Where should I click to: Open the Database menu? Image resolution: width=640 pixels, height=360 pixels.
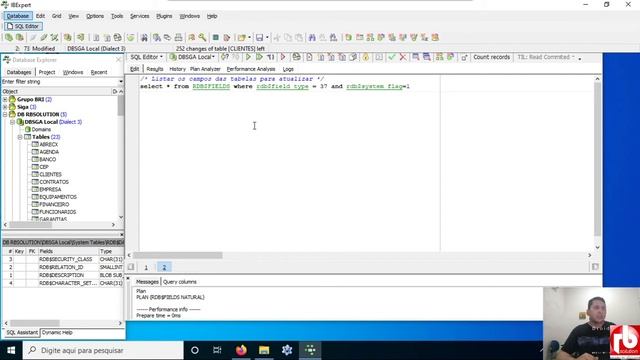coord(18,16)
